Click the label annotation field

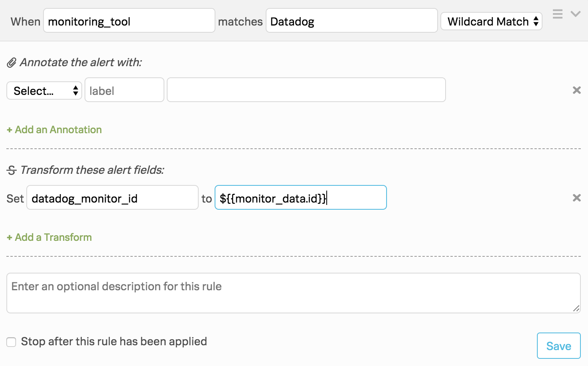pyautogui.click(x=124, y=90)
